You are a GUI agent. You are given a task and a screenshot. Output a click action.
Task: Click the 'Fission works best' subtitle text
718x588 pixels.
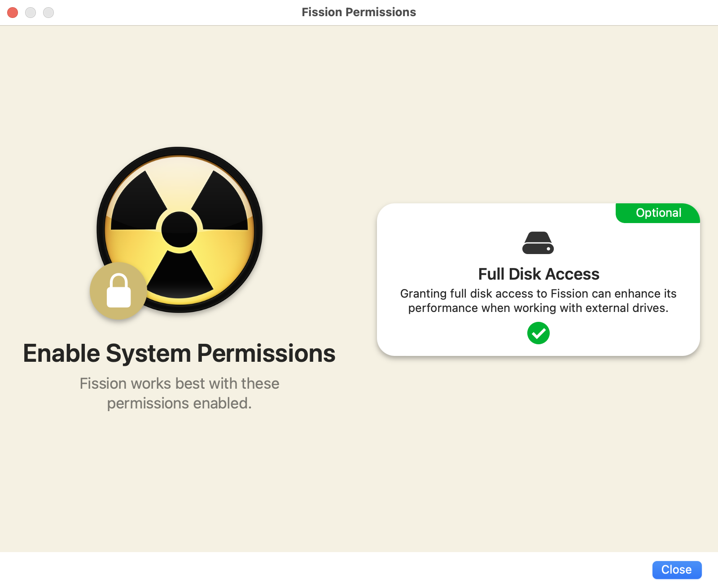(x=179, y=393)
